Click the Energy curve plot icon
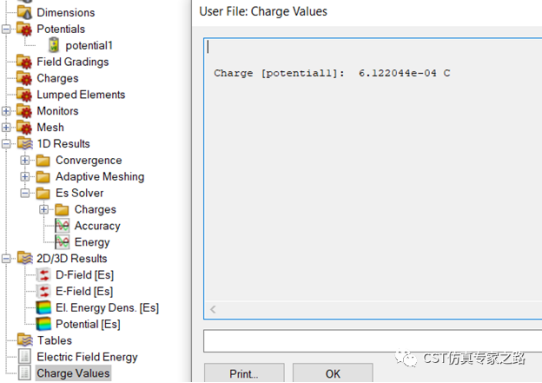Screen dimensions: 542x383 pyautogui.click(x=62, y=242)
